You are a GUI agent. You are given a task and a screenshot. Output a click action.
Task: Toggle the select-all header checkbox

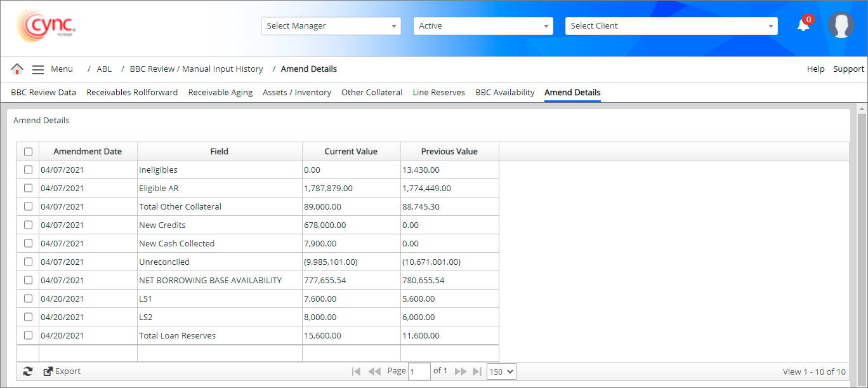coord(28,152)
